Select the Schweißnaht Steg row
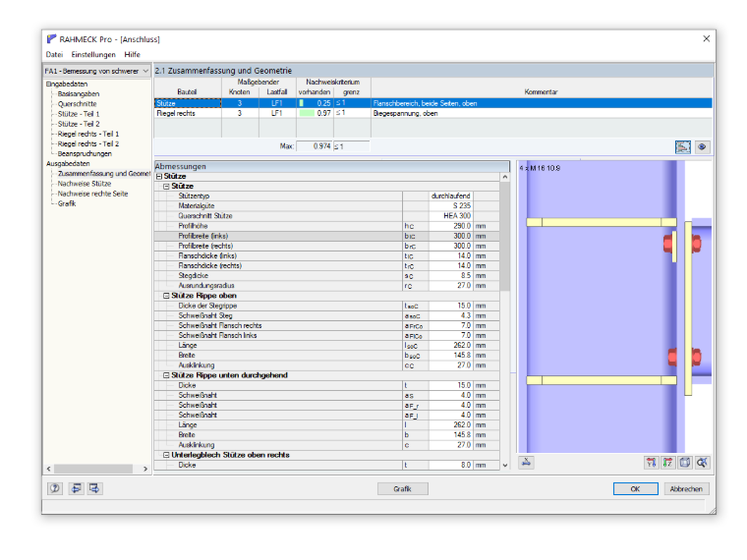Viewport: 747px width, 560px height. [326, 315]
